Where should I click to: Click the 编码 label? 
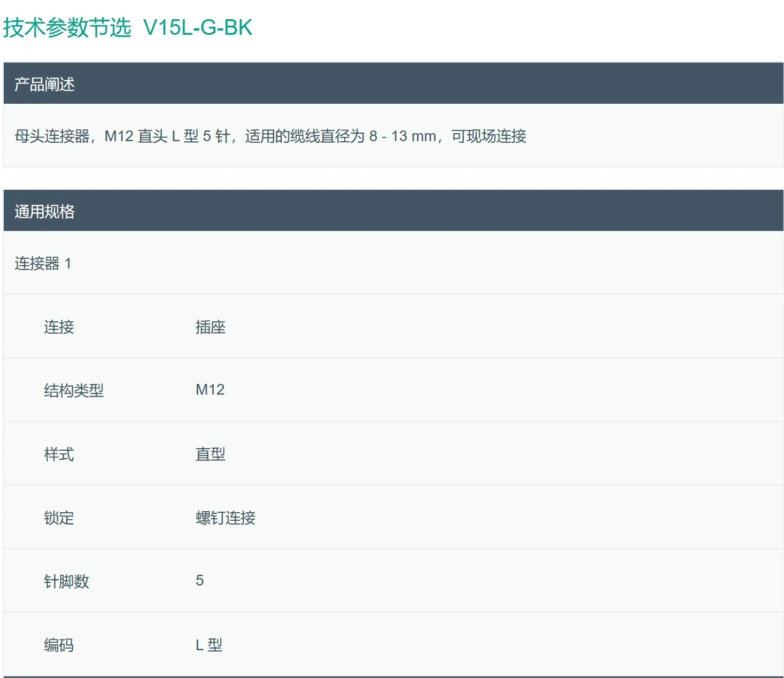tap(59, 645)
